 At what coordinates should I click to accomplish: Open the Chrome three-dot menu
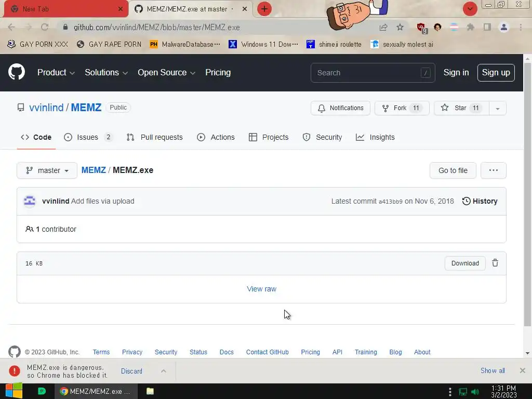click(x=521, y=27)
